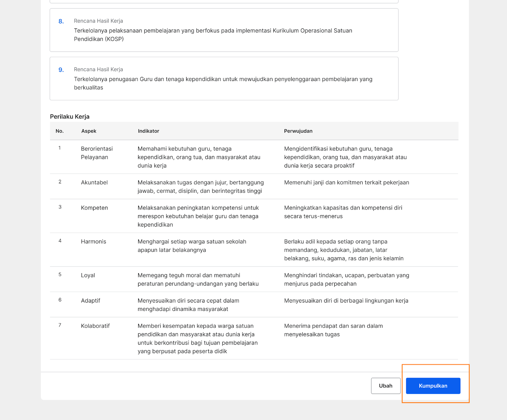Select Rencana Hasil Kerja card number 8
The height and width of the screenshot is (420, 507).
click(x=224, y=30)
